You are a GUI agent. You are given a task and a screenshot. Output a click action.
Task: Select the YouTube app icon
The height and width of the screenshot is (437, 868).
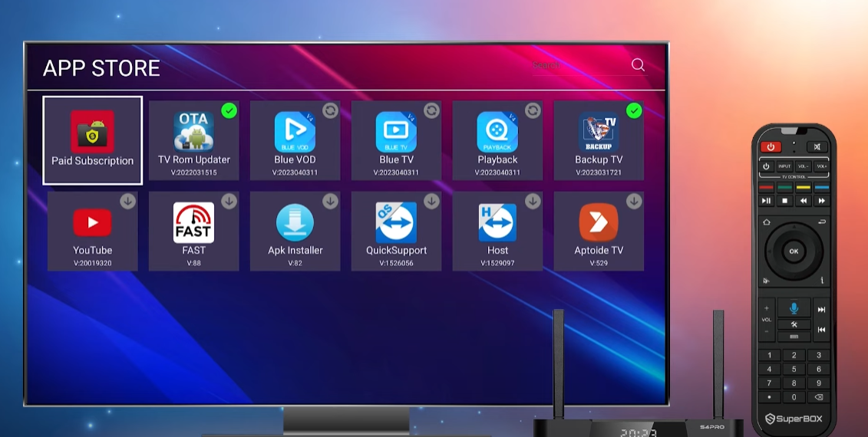click(x=92, y=222)
